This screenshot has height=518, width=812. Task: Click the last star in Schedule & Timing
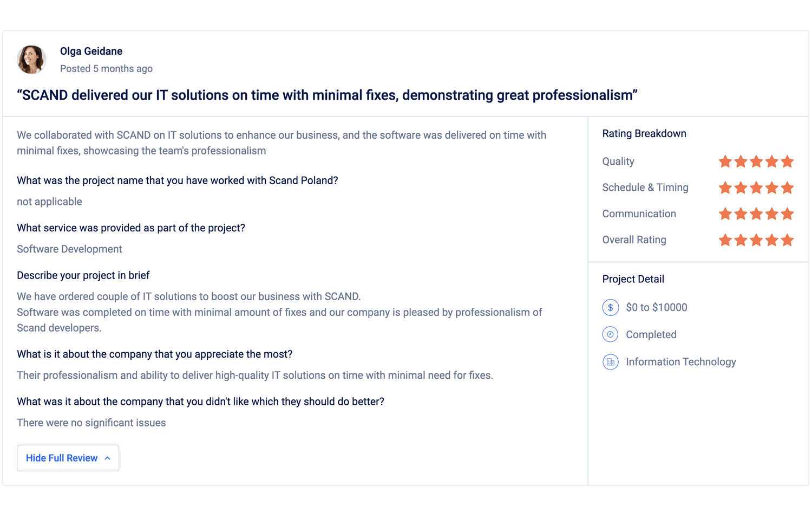point(787,187)
